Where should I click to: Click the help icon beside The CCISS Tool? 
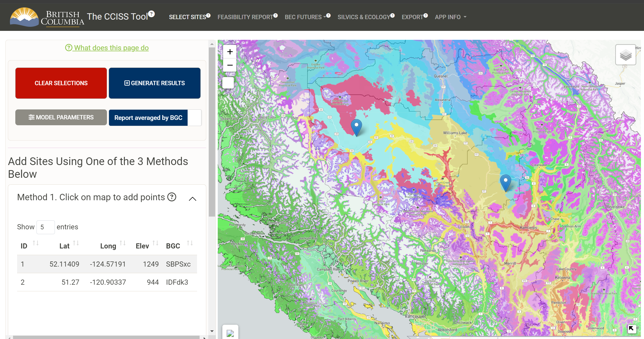pos(152,14)
